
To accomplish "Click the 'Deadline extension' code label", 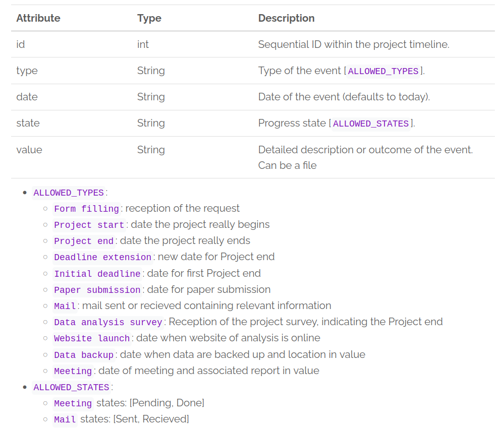I will (x=103, y=257).
